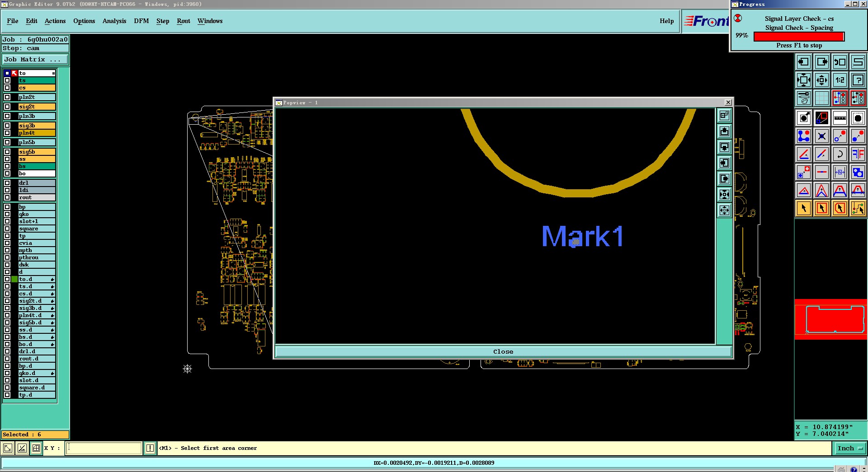Click the exclamation mark icon in status bar
Screen dimensions: 868x472
click(x=150, y=448)
